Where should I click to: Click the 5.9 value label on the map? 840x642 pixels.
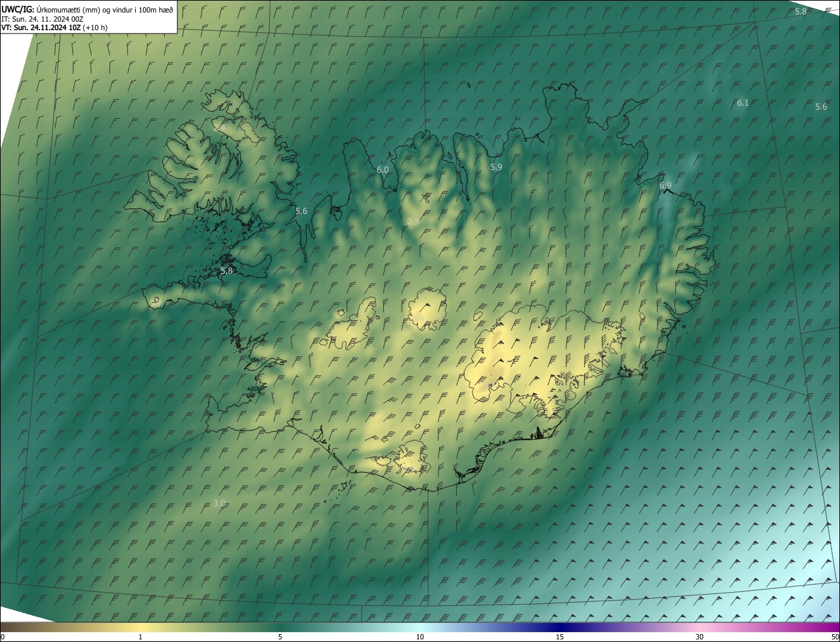(x=496, y=167)
